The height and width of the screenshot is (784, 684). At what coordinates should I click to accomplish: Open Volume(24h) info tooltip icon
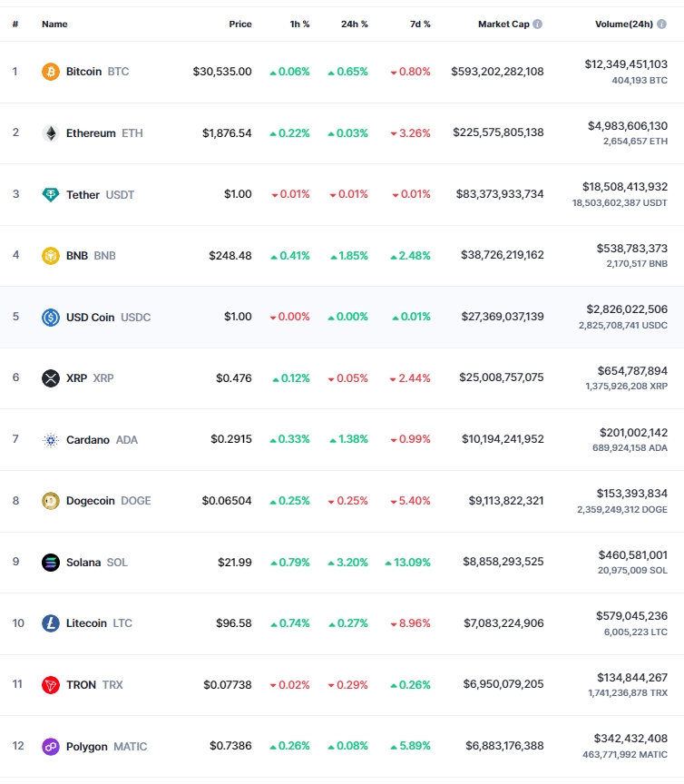(x=661, y=24)
